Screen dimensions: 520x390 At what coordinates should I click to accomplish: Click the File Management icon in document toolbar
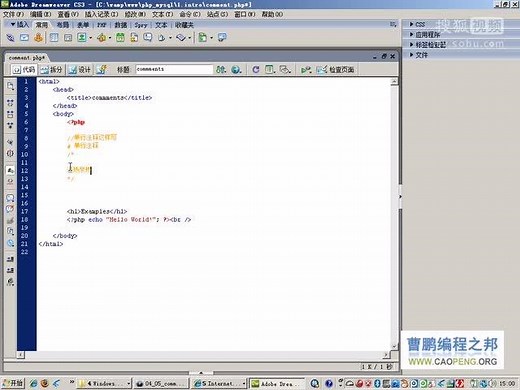[x=221, y=70]
